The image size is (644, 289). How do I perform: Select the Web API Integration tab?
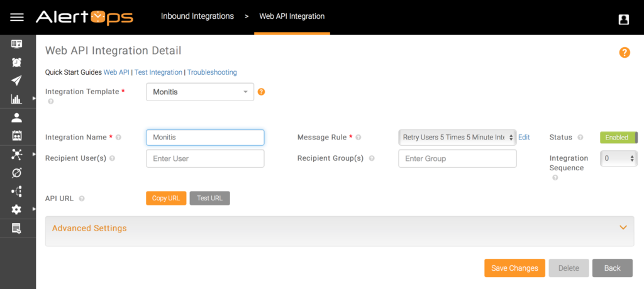(x=292, y=16)
